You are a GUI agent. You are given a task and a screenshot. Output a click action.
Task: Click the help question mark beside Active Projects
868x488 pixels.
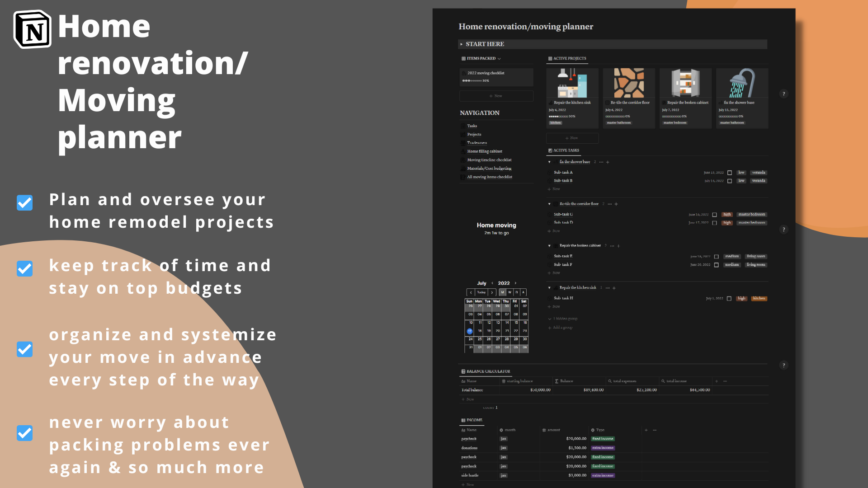tap(783, 94)
